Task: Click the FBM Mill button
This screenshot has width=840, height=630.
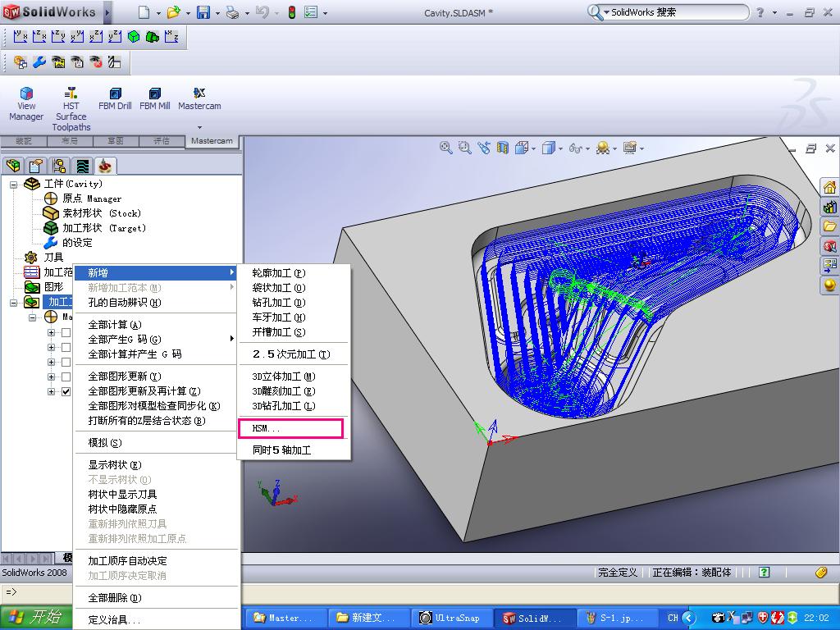Action: click(x=155, y=99)
